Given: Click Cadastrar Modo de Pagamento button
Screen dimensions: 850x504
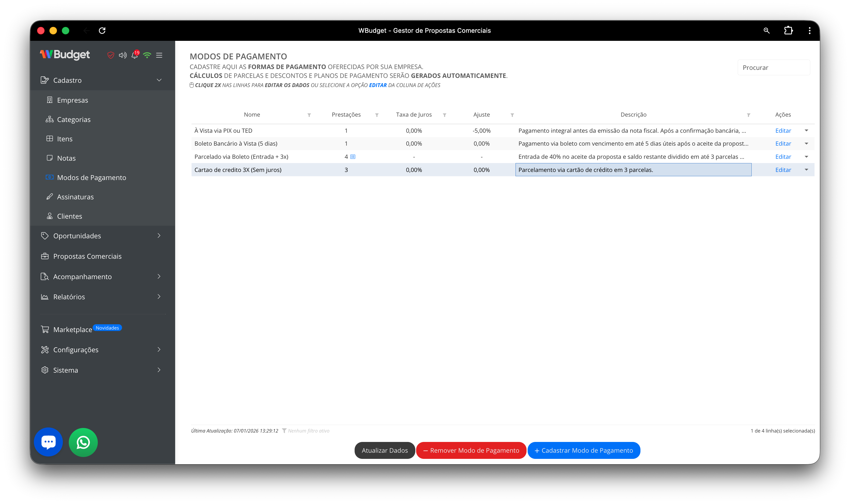Looking at the screenshot, I should (584, 450).
